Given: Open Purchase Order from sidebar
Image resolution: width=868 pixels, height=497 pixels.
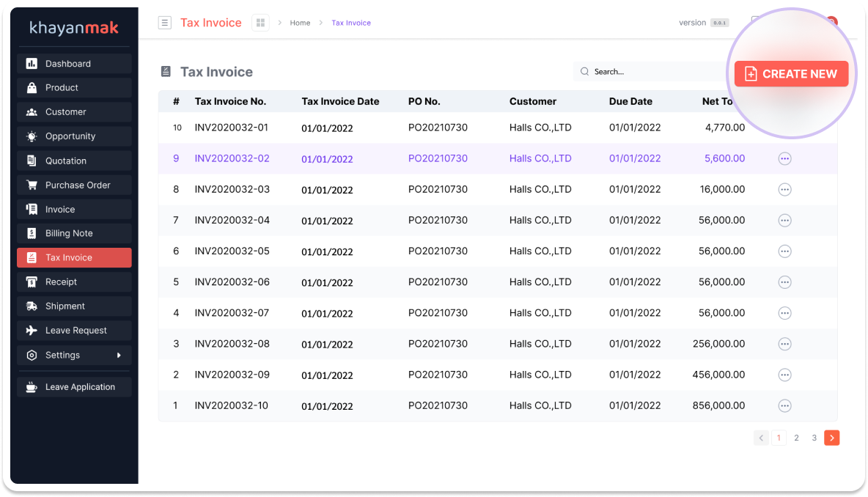Looking at the screenshot, I should [74, 185].
